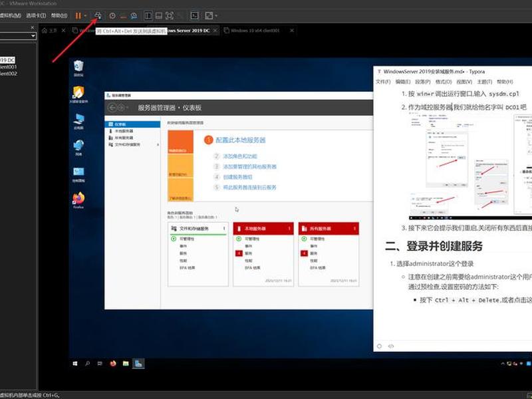The width and height of the screenshot is (532, 399).
Task: Close the Windows 10 x64 client001 tab
Action: [292, 31]
